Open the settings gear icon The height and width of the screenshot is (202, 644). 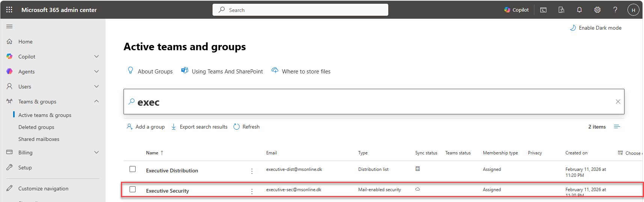(597, 10)
